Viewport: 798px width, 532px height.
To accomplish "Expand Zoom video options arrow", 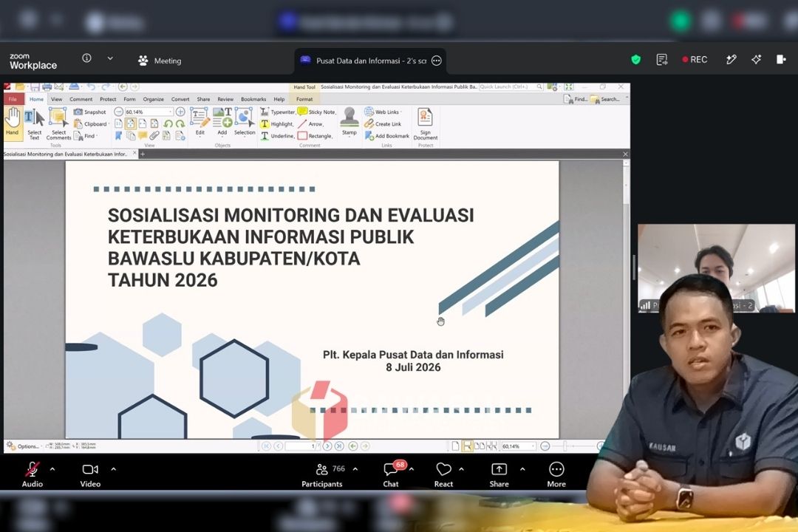I will (114, 469).
